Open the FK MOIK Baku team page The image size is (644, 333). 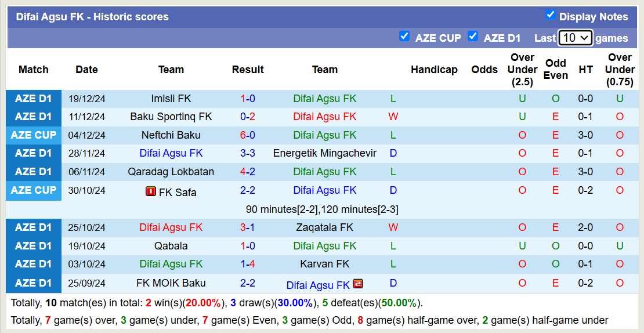click(x=171, y=283)
